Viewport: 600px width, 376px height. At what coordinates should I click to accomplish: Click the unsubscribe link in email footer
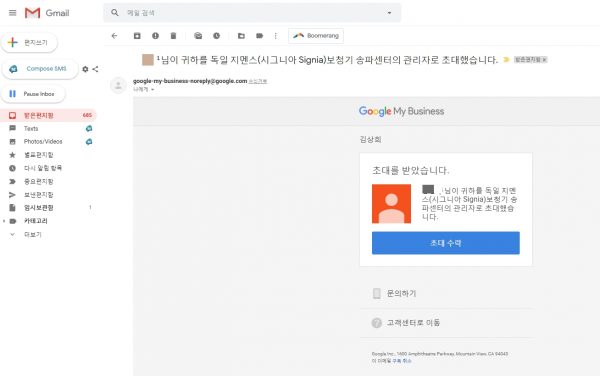[402, 361]
